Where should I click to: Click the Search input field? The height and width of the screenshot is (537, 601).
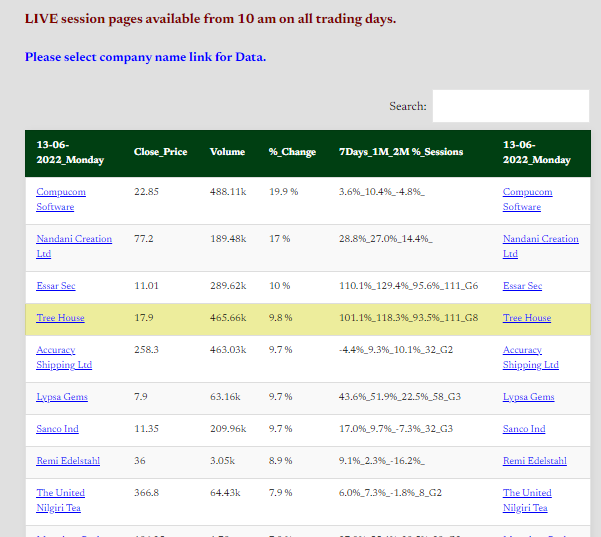pos(511,106)
